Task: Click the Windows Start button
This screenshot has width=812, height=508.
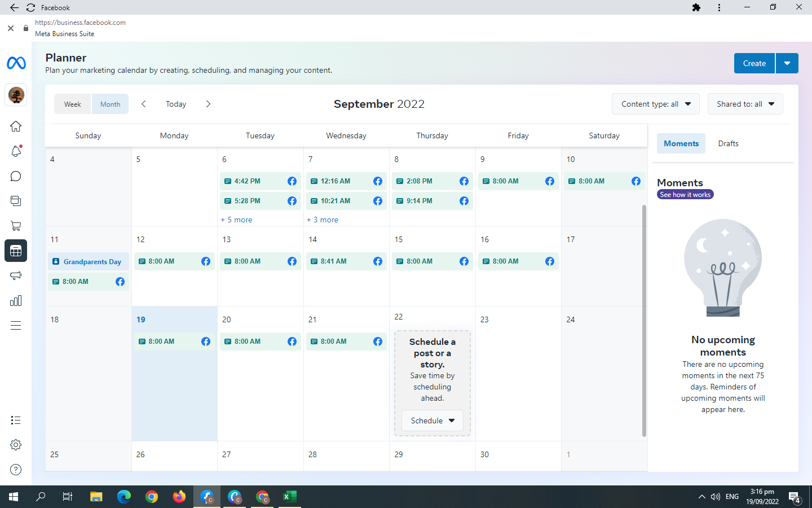Action: (x=14, y=497)
